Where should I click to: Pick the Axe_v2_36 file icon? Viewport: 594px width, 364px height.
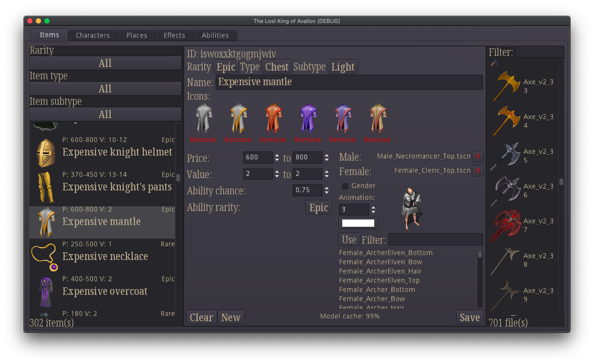(506, 191)
